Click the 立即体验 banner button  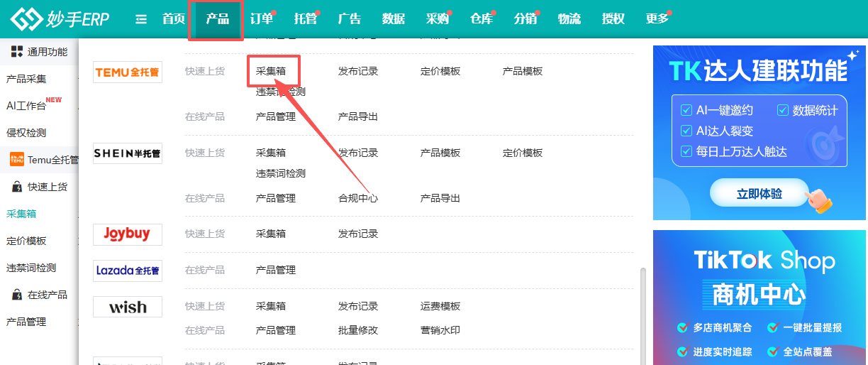click(759, 193)
